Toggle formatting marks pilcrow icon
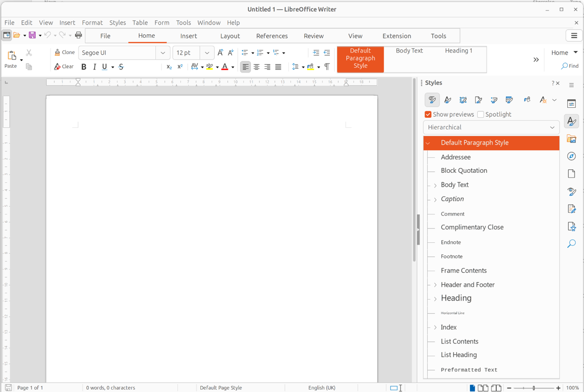 click(x=327, y=67)
